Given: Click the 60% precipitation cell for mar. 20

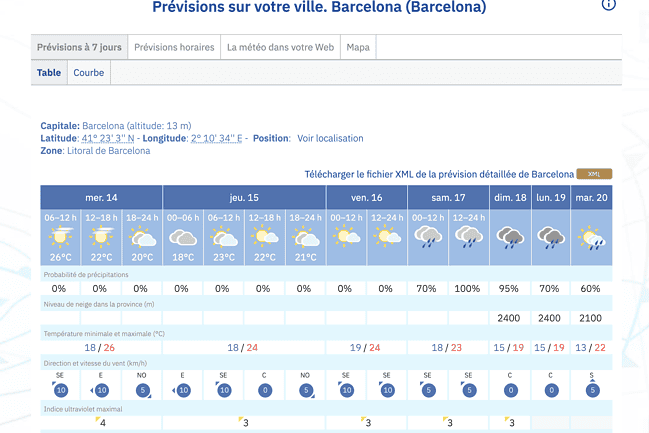Looking at the screenshot, I should point(591,289).
